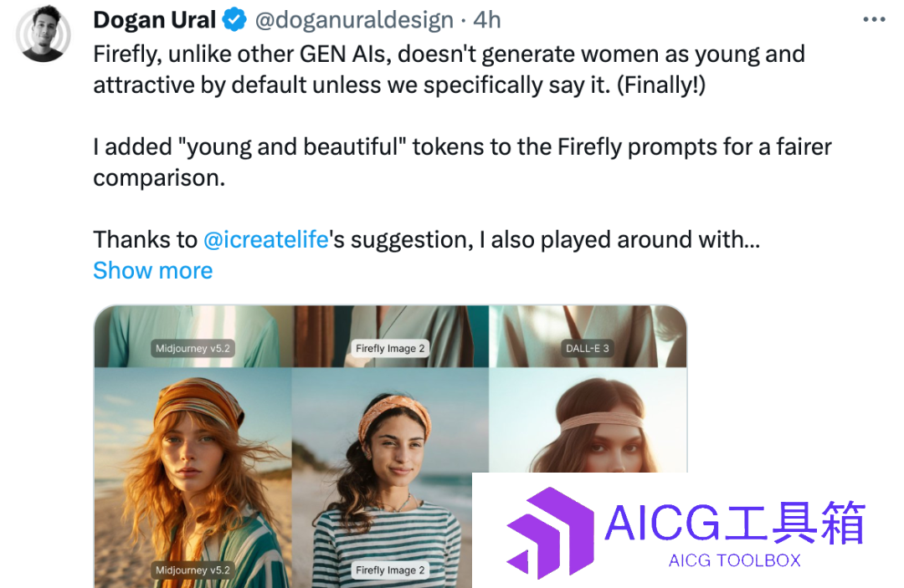
Task: Open the top-left teal shirt image
Action: (193, 336)
